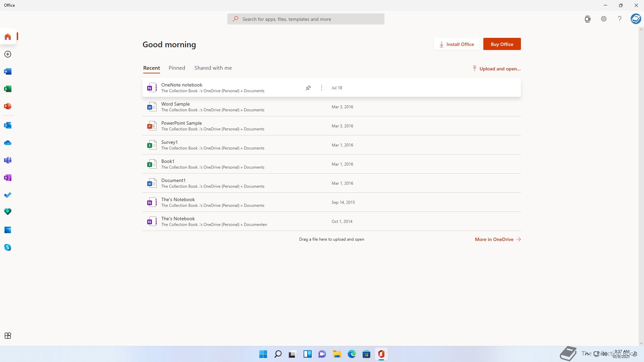The image size is (644, 362).
Task: Click the search apps and files box
Action: 306,19
